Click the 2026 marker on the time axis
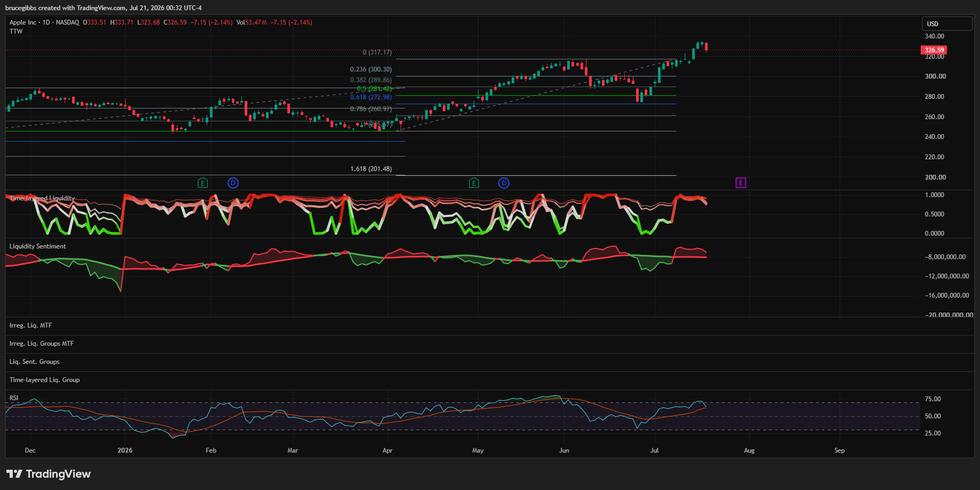This screenshot has width=980, height=490. coord(125,450)
